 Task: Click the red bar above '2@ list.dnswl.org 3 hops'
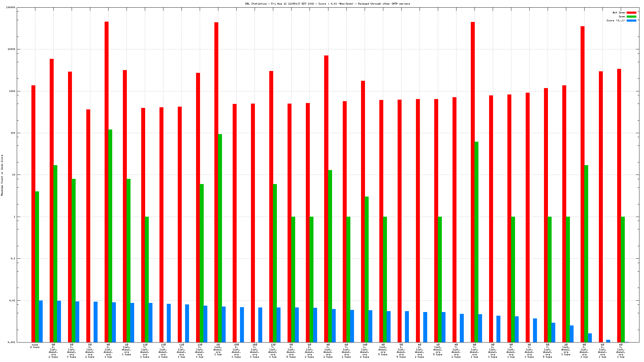564,213
